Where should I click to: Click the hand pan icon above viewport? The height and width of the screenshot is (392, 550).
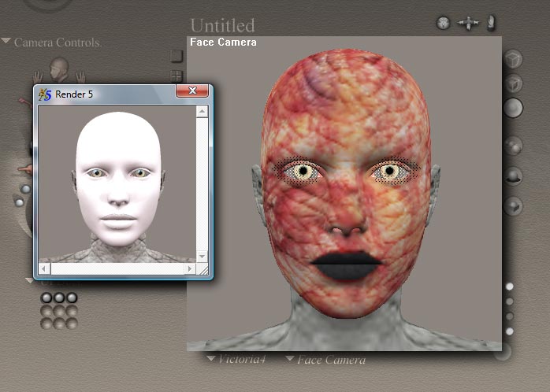(491, 23)
